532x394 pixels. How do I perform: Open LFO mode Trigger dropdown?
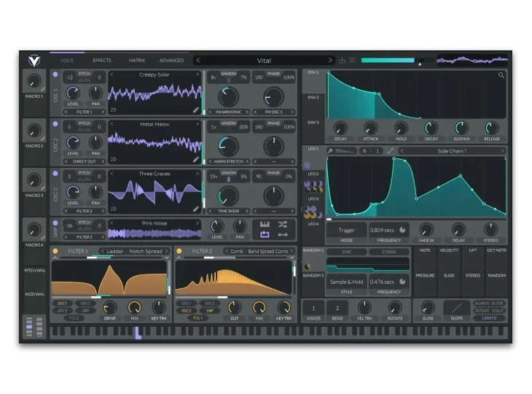click(x=346, y=230)
